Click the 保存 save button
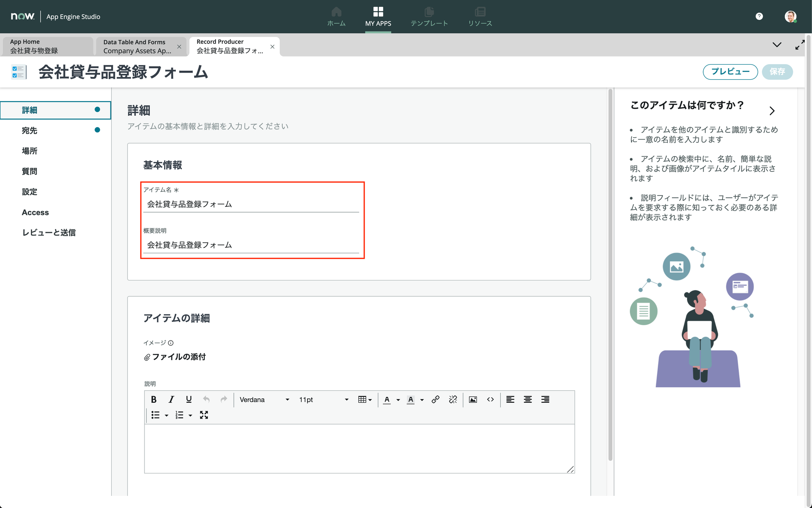Viewport: 812px width, 508px height. 777,72
